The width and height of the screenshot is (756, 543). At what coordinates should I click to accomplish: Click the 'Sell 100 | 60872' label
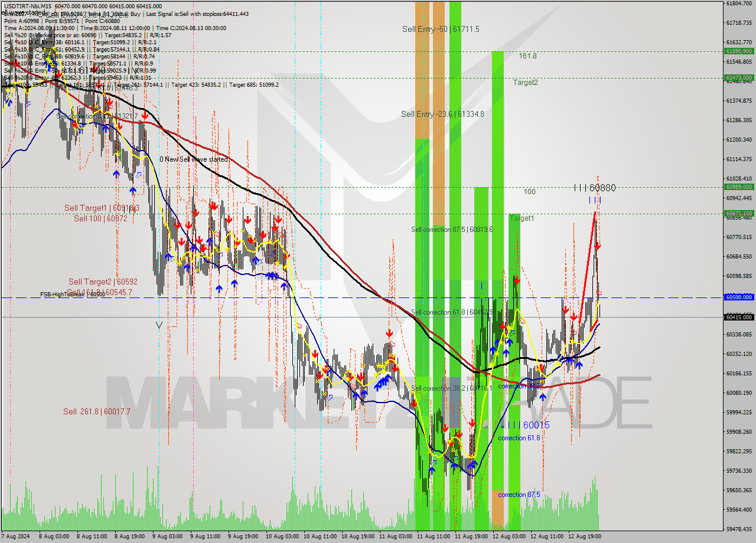100,218
